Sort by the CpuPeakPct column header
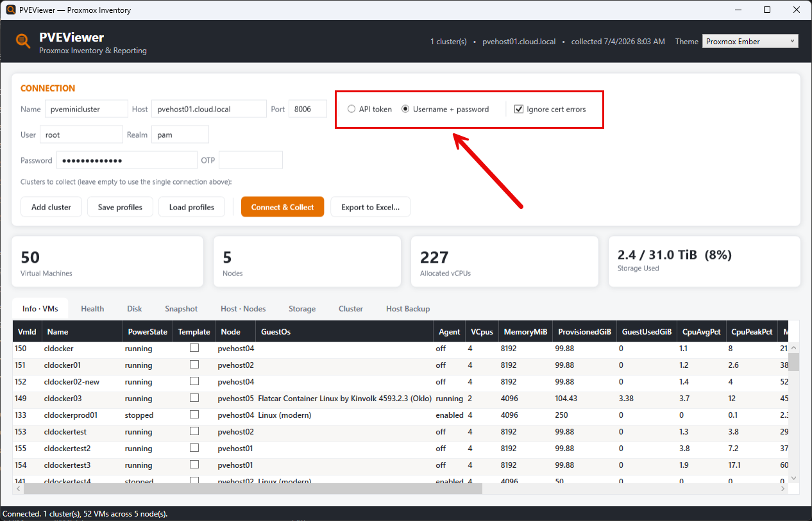This screenshot has height=521, width=812. coord(752,331)
